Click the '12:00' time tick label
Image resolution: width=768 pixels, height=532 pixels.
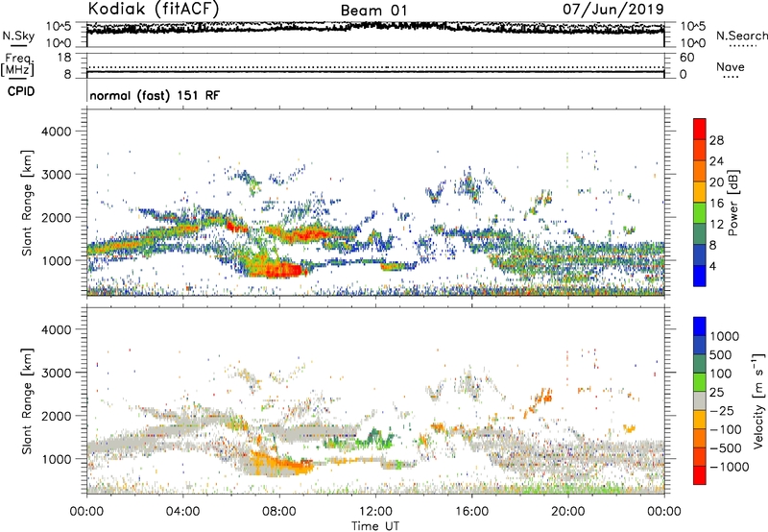[375, 512]
